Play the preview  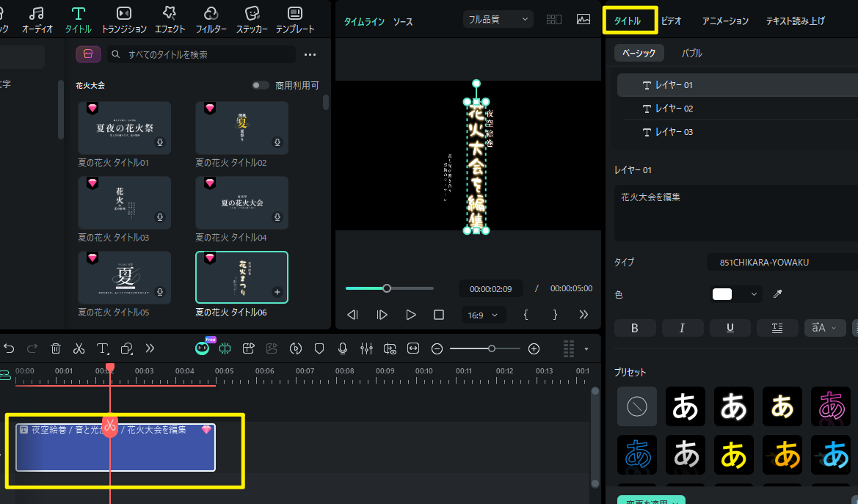click(410, 315)
